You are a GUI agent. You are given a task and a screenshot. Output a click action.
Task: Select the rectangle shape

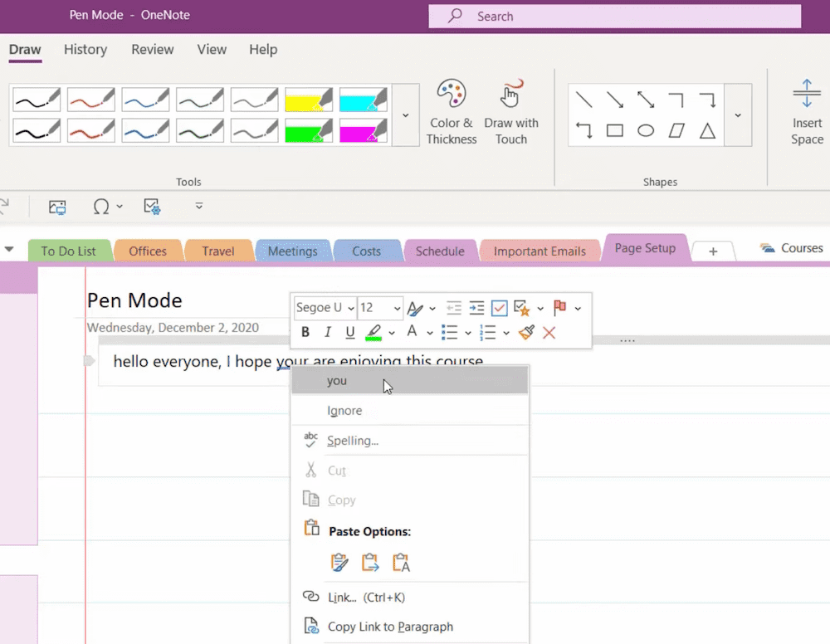[614, 130]
